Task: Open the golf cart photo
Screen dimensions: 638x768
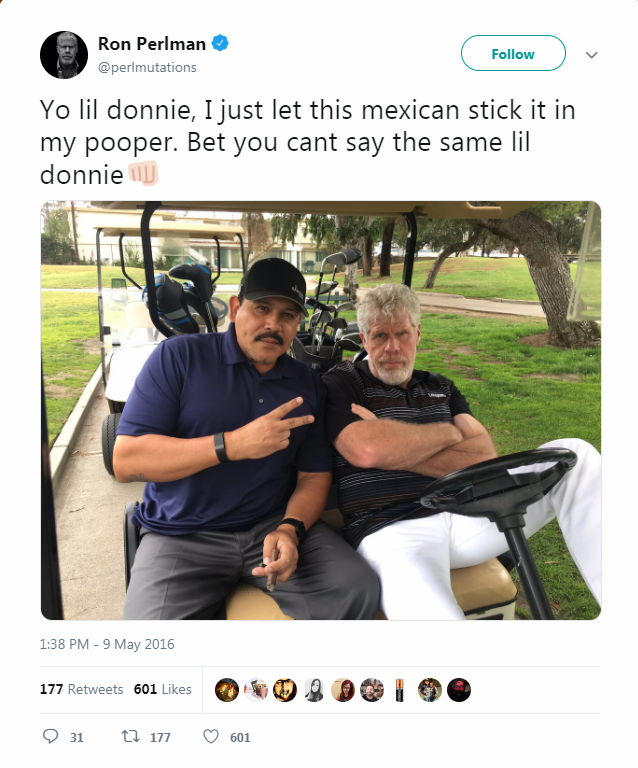Action: 321,410
